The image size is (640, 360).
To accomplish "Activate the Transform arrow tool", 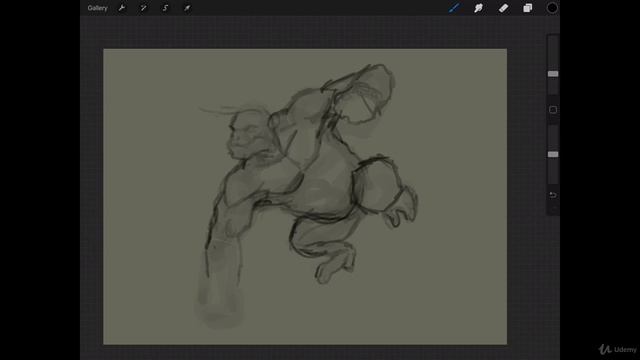I will coord(187,8).
